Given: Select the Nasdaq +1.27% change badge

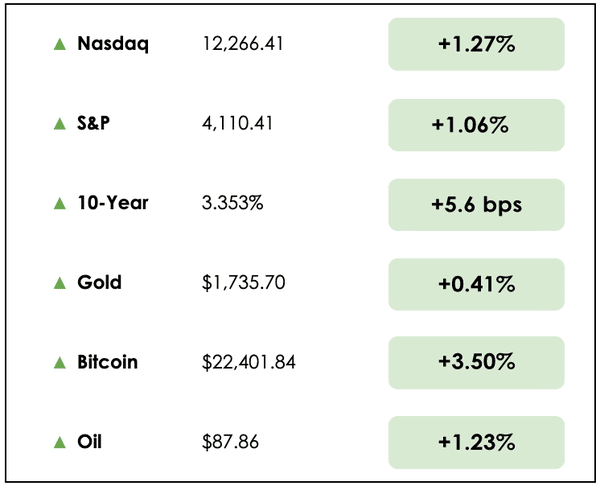Looking at the screenshot, I should point(476,45).
